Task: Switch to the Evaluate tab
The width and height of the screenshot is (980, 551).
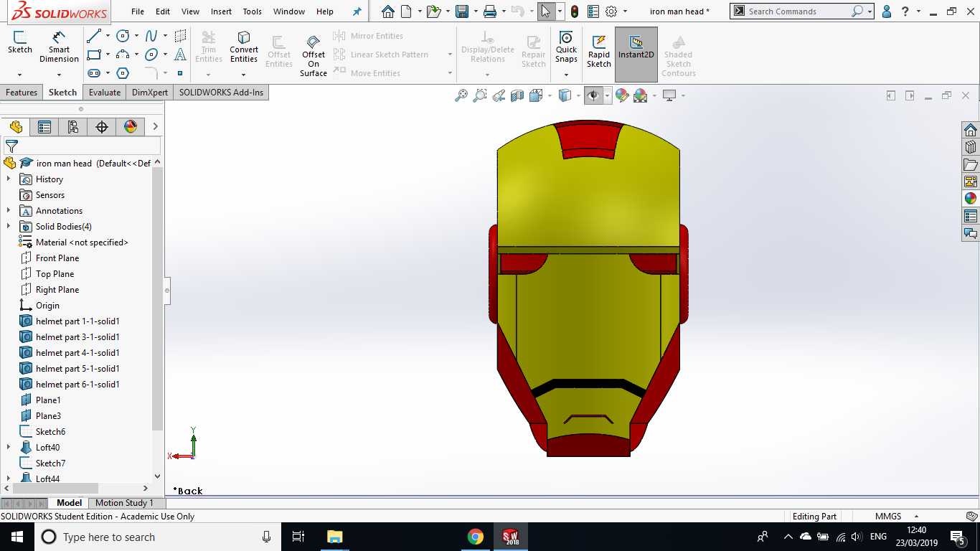Action: (105, 93)
